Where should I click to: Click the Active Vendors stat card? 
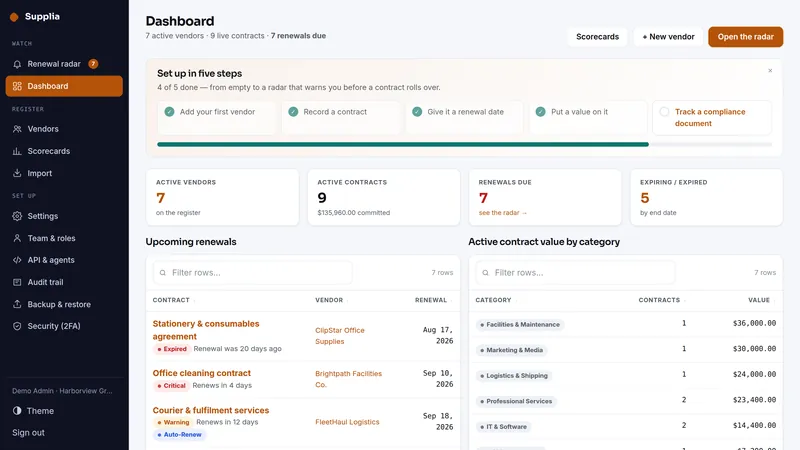tap(222, 197)
